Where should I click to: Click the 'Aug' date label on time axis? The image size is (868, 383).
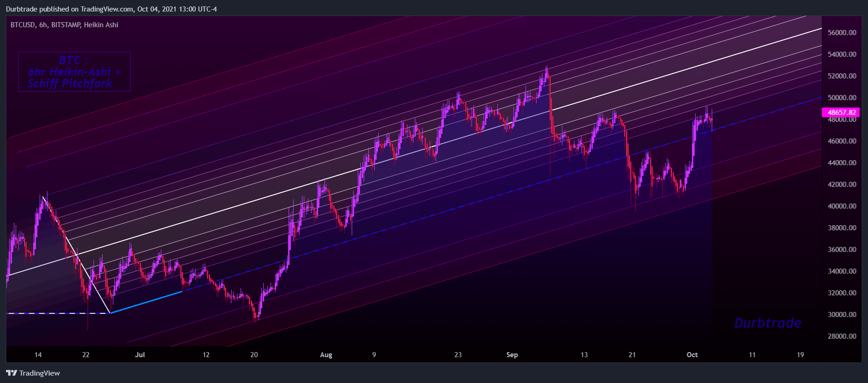(326, 355)
